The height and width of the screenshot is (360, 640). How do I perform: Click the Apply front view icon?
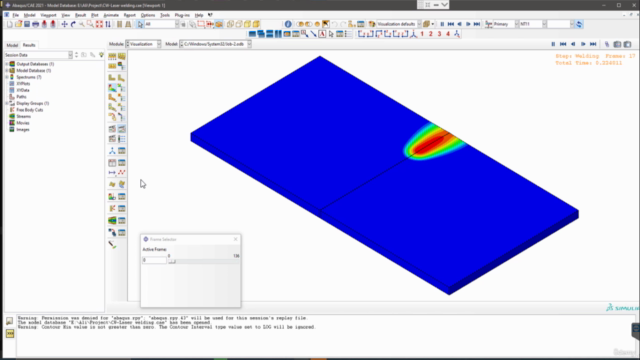tap(362, 34)
